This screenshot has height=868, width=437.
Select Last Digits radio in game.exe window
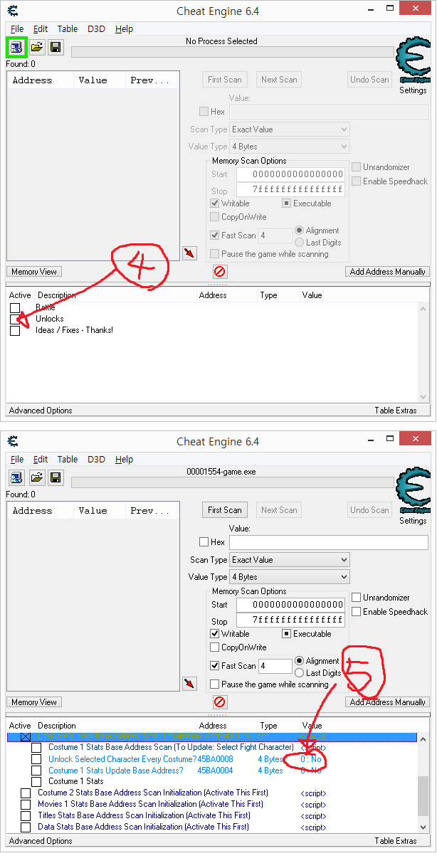(300, 673)
